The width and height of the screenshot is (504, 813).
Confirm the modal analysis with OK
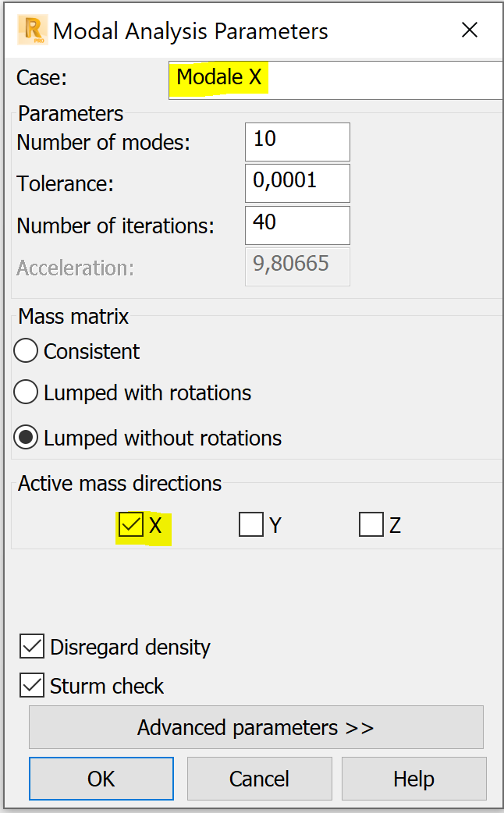pyautogui.click(x=101, y=778)
